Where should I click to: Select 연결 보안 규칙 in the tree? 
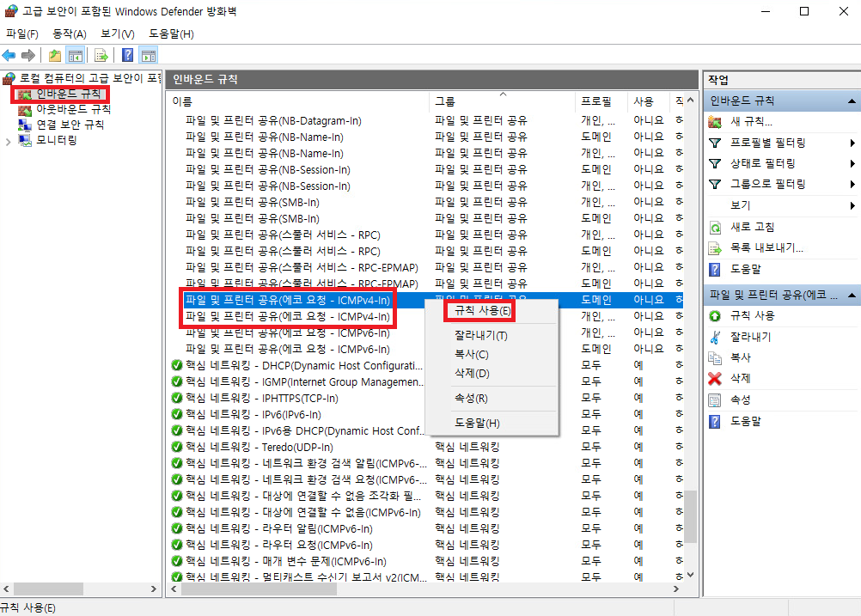pos(70,125)
